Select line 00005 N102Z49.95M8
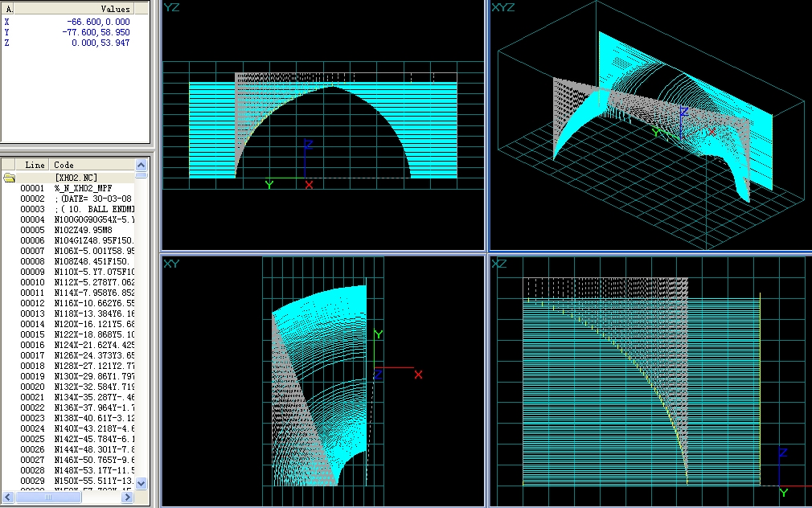 [68, 230]
